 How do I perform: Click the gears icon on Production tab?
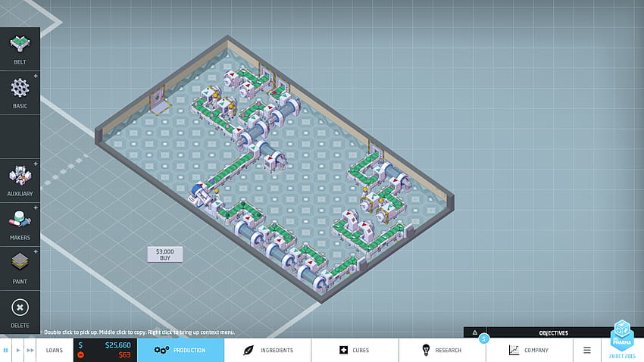161,350
